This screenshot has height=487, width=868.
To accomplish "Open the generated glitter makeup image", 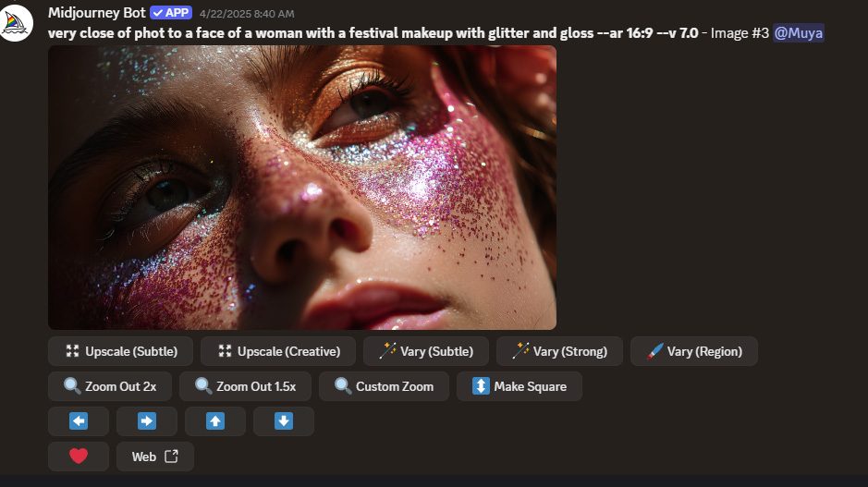I will tap(302, 188).
